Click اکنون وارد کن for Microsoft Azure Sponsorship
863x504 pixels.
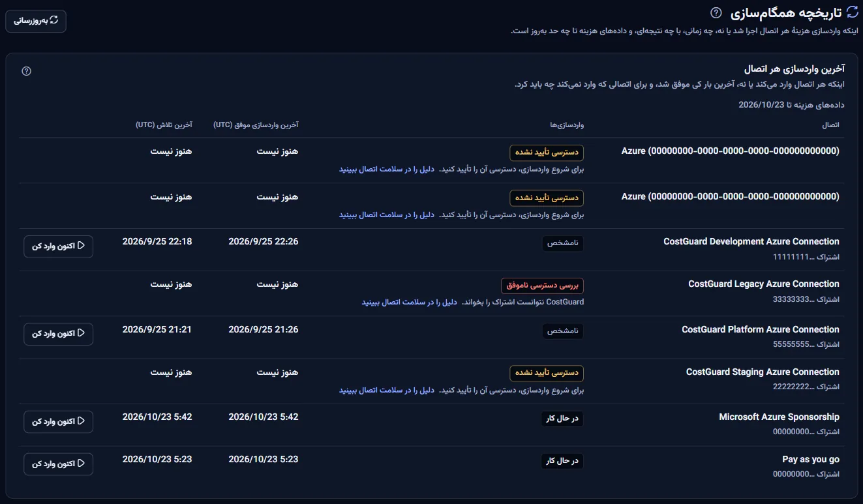[x=59, y=421]
